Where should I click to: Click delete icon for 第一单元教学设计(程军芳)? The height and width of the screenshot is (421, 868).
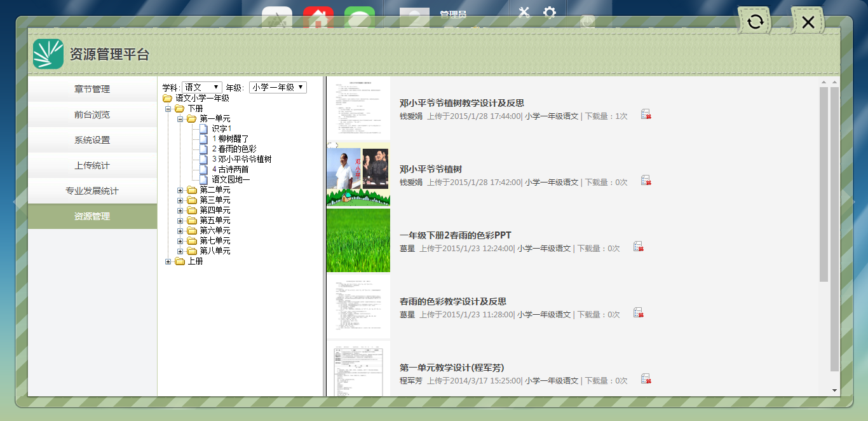[646, 379]
